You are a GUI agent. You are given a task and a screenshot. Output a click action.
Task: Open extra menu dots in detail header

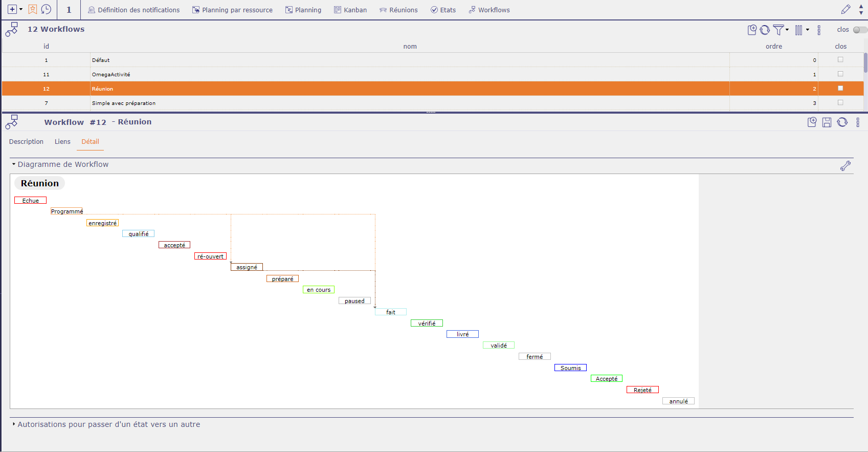coord(858,122)
